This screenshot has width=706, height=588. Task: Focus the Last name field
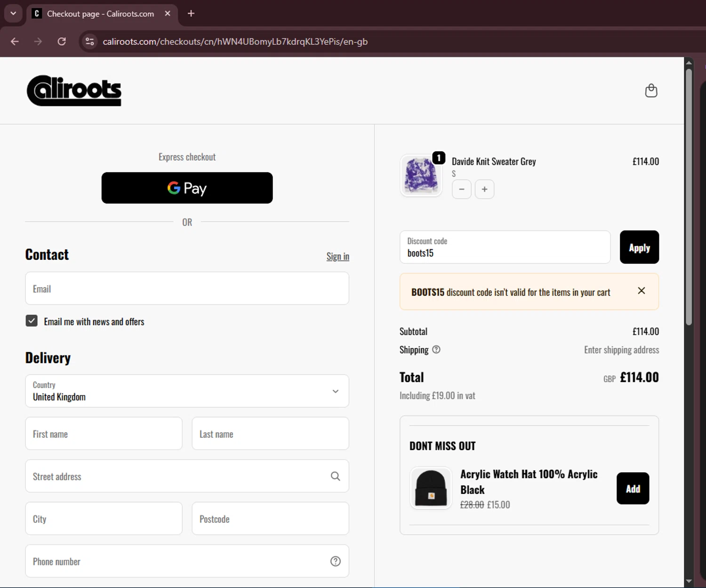point(270,433)
